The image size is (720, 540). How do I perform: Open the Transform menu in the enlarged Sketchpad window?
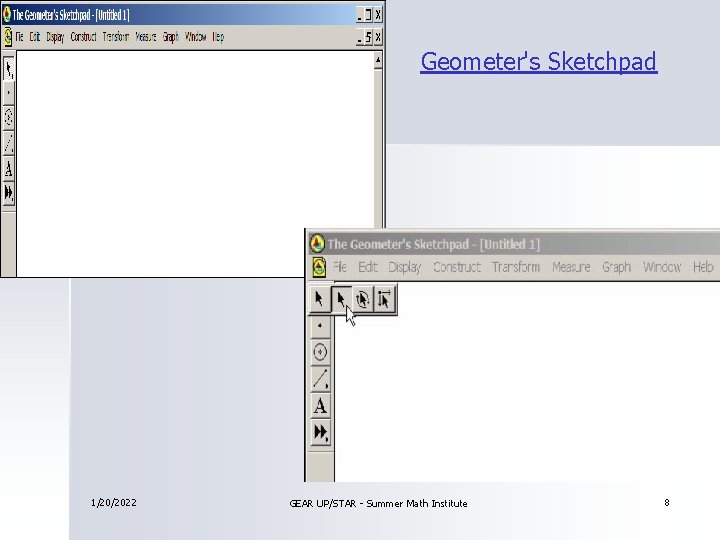(516, 267)
